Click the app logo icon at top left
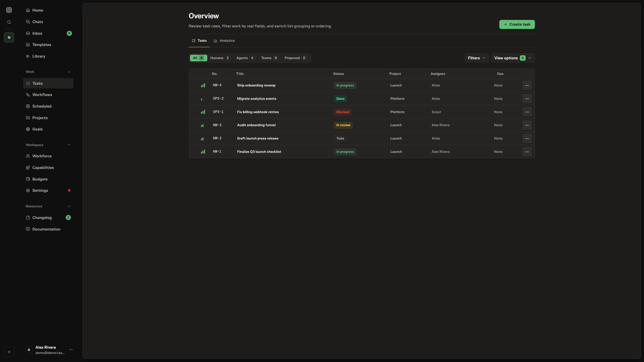 pyautogui.click(x=9, y=10)
